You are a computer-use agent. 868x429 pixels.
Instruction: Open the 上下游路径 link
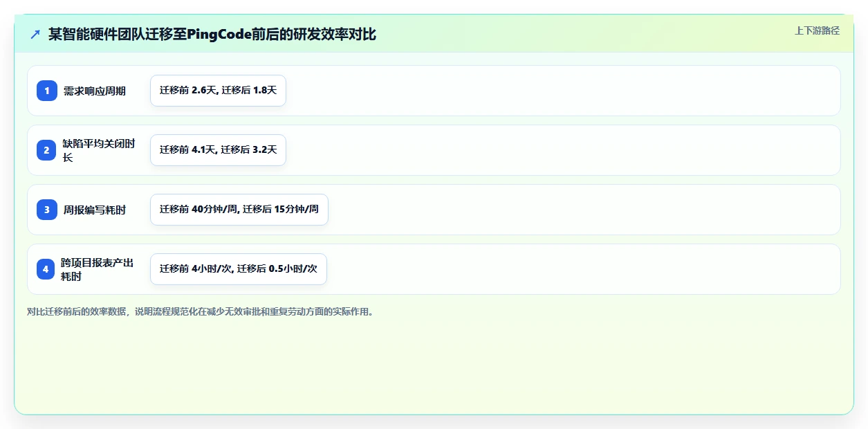click(817, 30)
